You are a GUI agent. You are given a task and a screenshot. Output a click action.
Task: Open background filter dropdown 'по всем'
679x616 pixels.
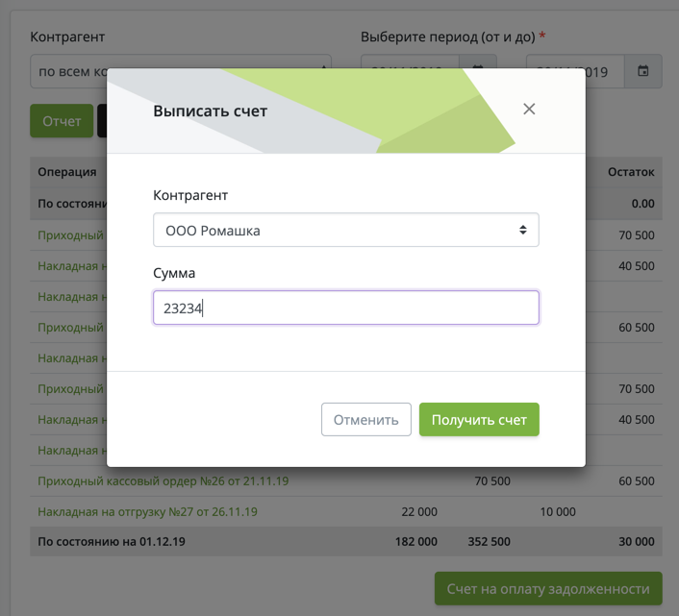coord(68,71)
